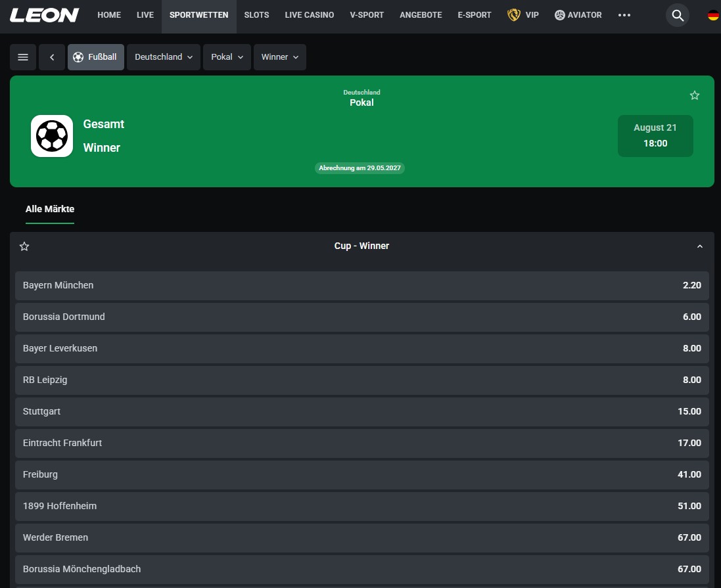This screenshot has width=721, height=588.
Task: Click the August 21 18:00 date box
Action: (655, 135)
